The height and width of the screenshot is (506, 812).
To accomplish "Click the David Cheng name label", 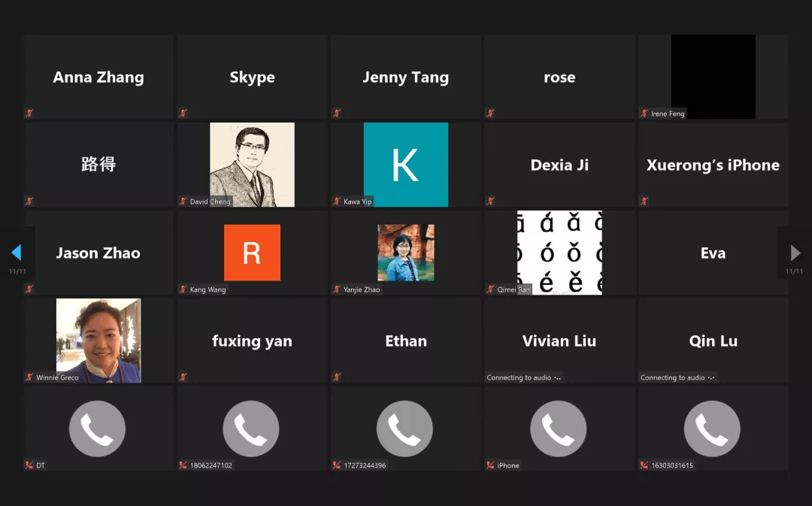I will tap(210, 201).
